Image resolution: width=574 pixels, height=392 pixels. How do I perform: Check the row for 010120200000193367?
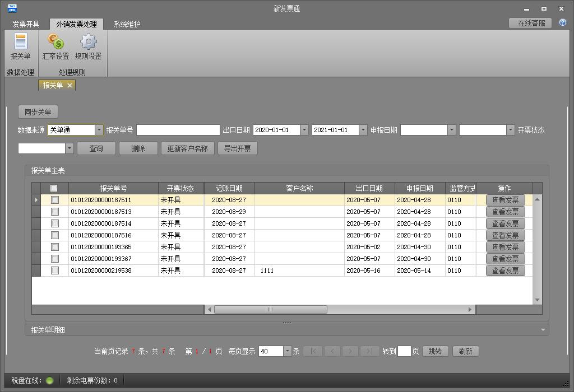point(55,259)
